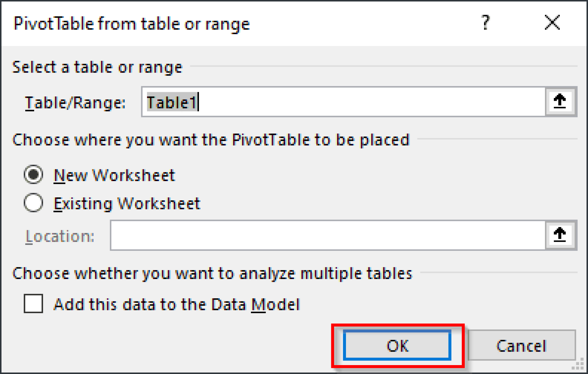The height and width of the screenshot is (374, 588).
Task: Click the upward arrow next to the Location box
Action: [560, 235]
